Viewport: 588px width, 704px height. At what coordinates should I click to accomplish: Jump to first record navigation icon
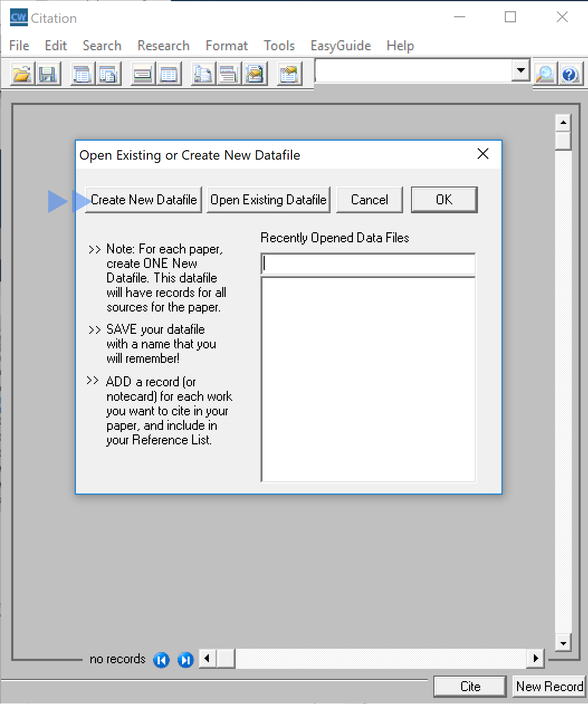(x=161, y=660)
